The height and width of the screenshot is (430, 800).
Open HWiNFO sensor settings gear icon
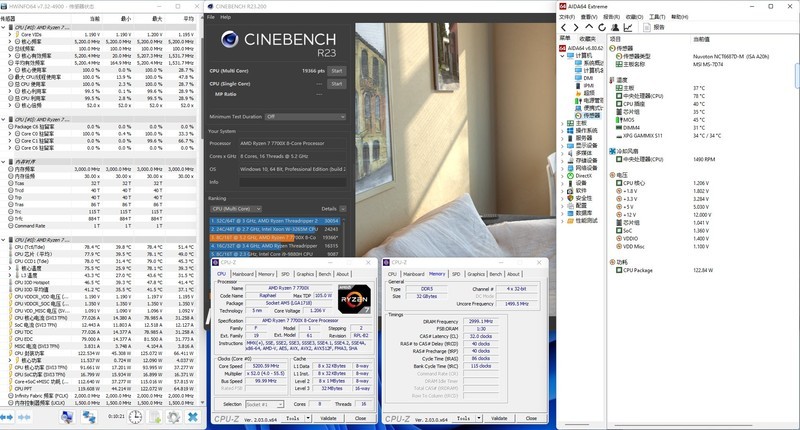point(172,417)
